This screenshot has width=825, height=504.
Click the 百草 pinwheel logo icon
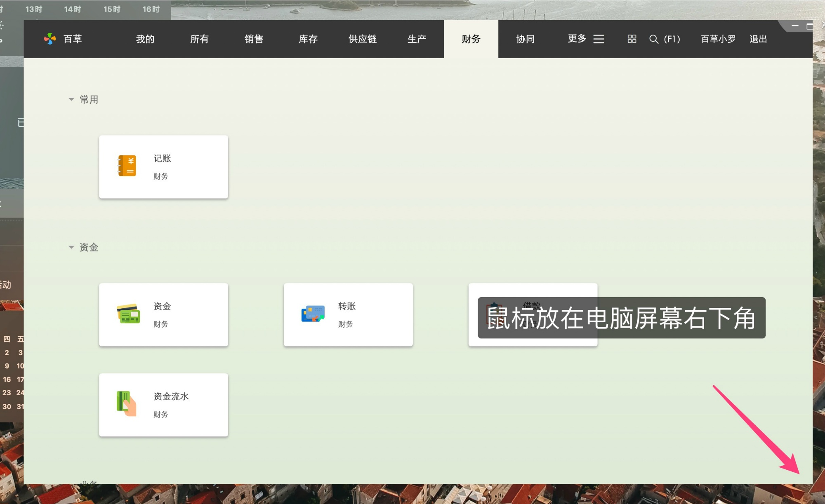(50, 39)
